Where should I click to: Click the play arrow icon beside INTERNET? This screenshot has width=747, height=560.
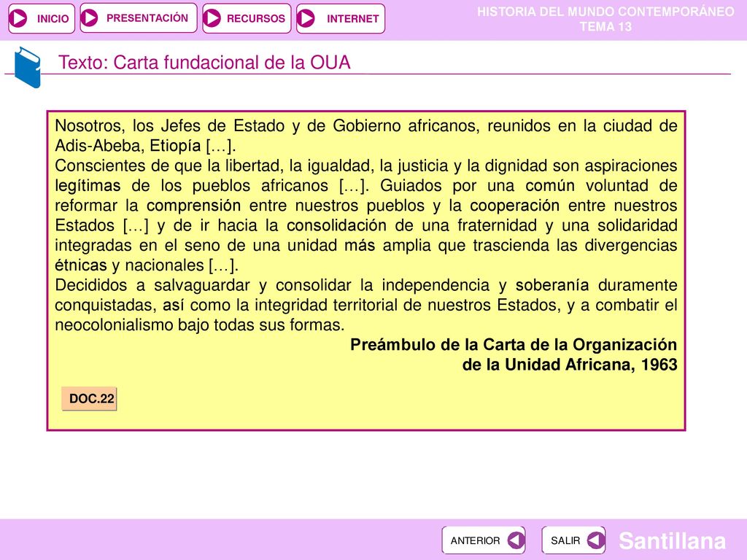point(306,18)
